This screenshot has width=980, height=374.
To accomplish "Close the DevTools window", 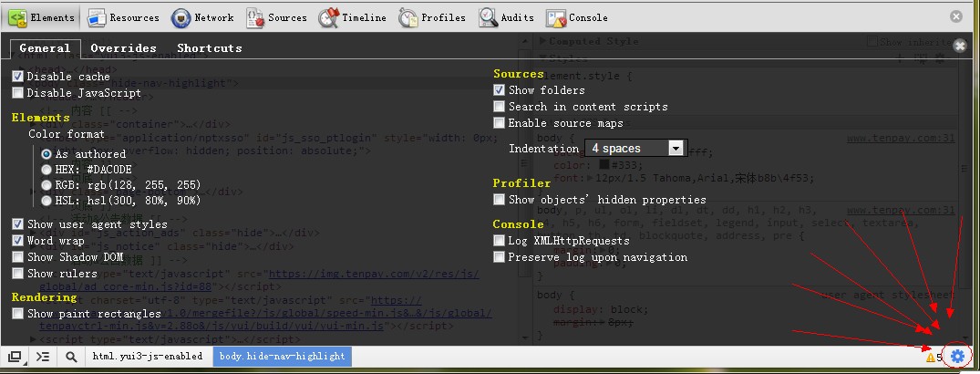I will pyautogui.click(x=956, y=17).
